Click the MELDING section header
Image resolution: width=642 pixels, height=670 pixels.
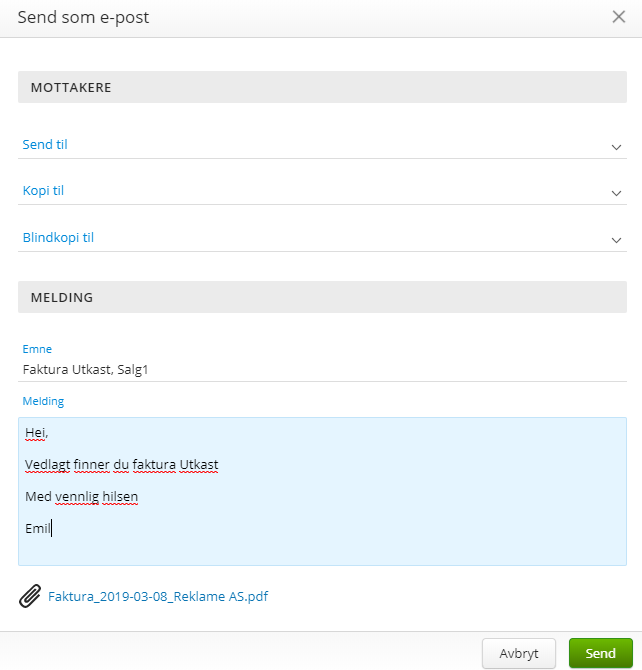322,297
